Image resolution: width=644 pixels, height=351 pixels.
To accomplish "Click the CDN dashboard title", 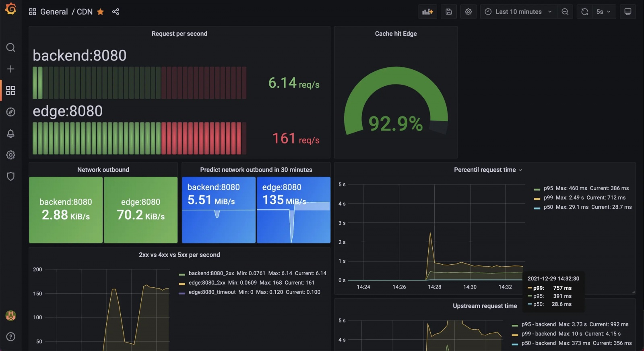I will point(85,12).
